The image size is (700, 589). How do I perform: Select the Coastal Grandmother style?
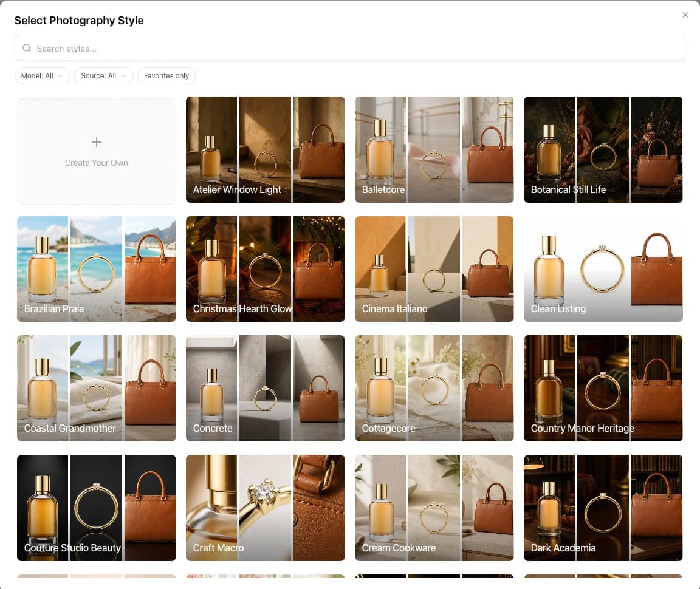97,388
